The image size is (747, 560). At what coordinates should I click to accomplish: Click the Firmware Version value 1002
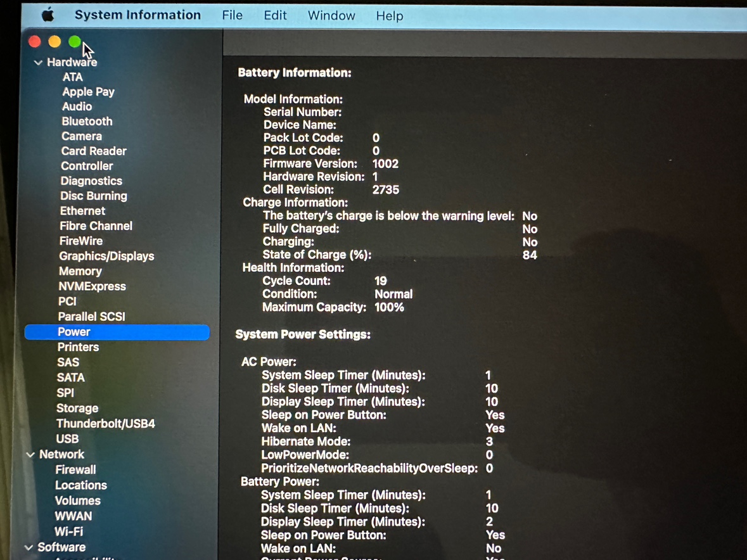(385, 164)
